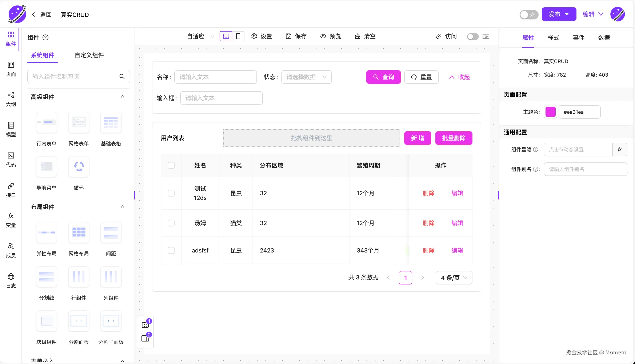The width and height of the screenshot is (635, 364).
Task: Switch to mobile device preview icon
Action: (238, 36)
